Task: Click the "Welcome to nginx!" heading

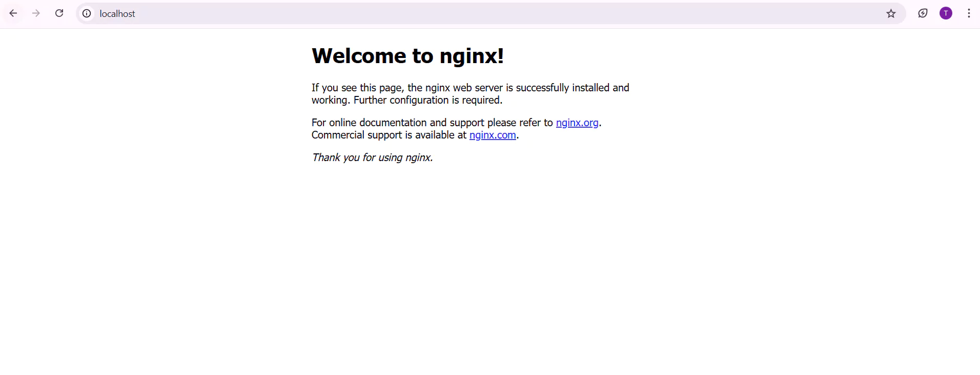Action: (407, 56)
